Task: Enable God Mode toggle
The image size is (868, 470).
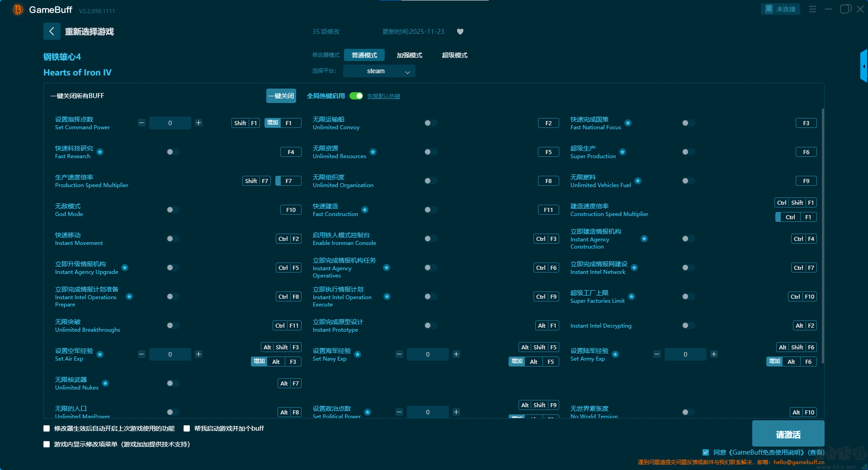Action: pyautogui.click(x=173, y=210)
